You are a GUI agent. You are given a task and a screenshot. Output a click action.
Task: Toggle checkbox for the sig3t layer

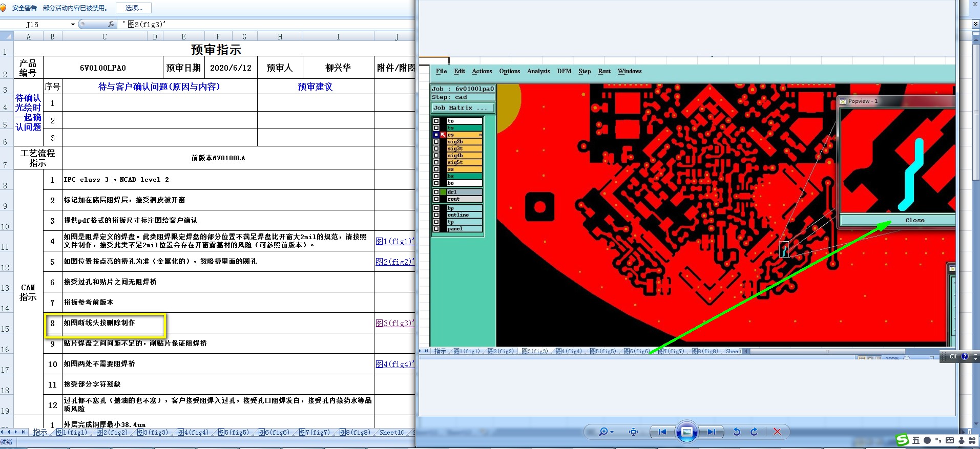coord(436,148)
